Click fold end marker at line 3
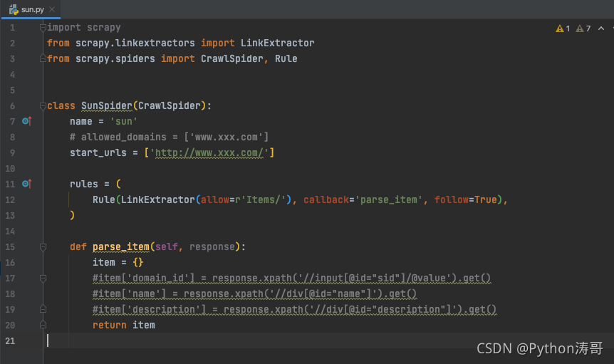Screen dimensions: 614x364 [43, 58]
